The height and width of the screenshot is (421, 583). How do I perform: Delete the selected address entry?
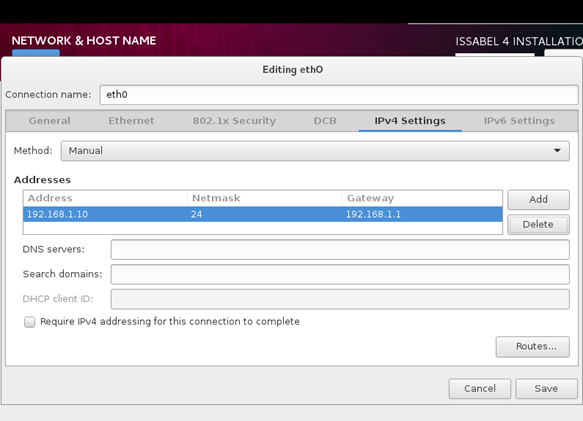(x=538, y=224)
